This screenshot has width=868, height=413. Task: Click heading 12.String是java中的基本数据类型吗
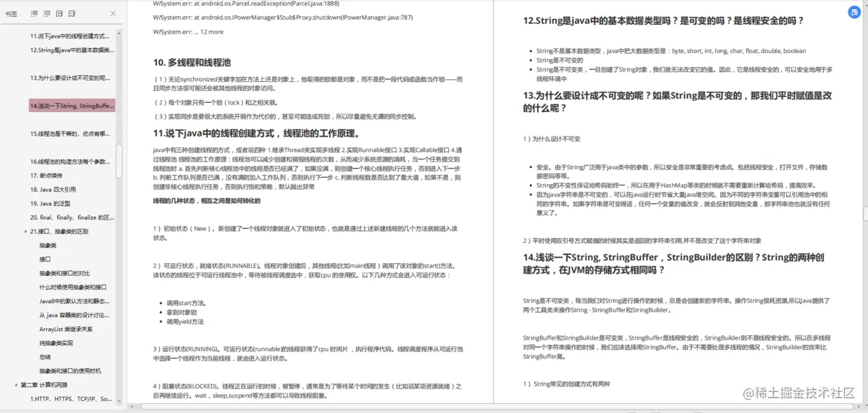click(664, 21)
